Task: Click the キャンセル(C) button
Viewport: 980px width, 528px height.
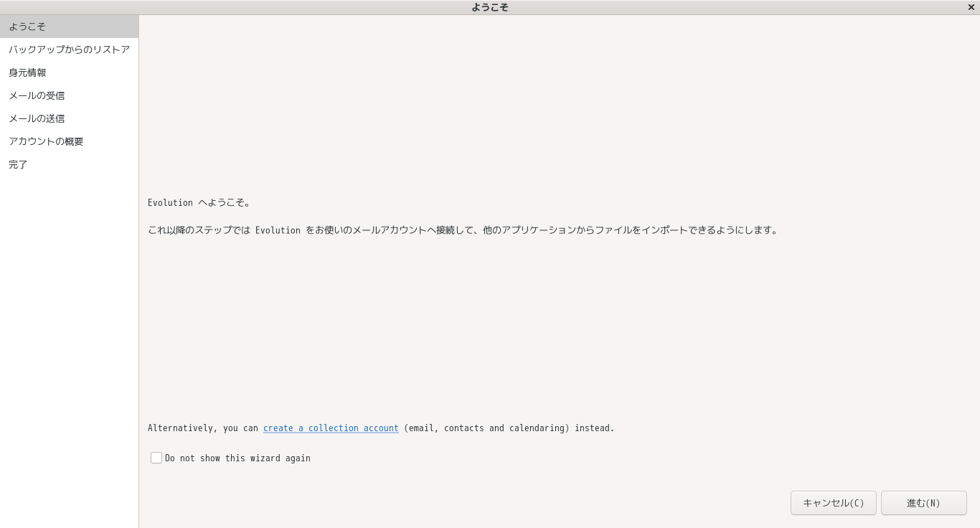Action: point(834,503)
